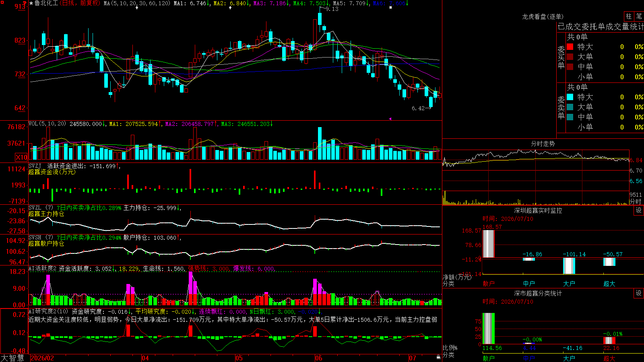Viewport: 644px width, 362px height.
Task: Click the magenta arrow marker below the K-line chart
Action: (390, 119)
